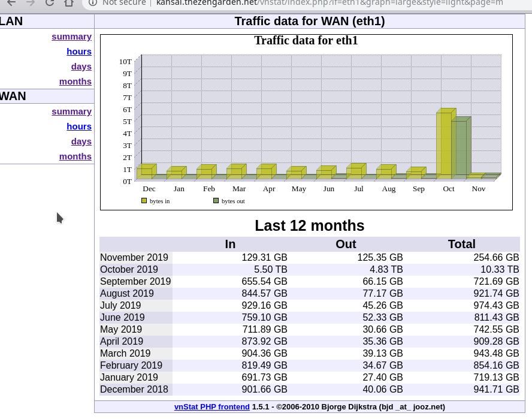Image resolution: width=532 pixels, height=419 pixels.
Task: Click the 'In' column header
Action: [x=230, y=244]
